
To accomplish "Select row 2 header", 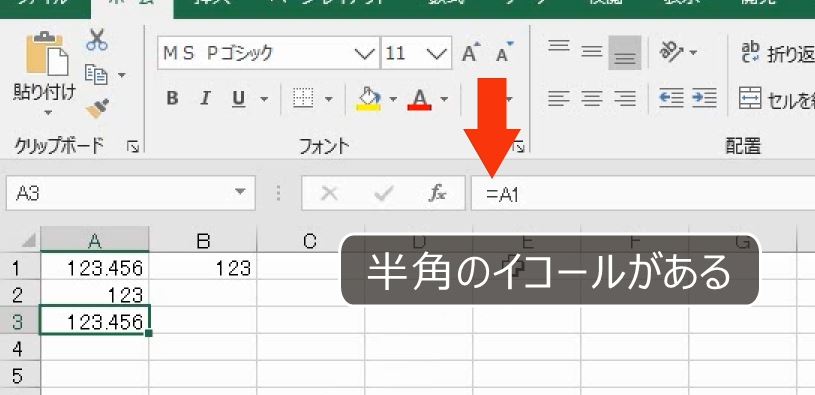I will pyautogui.click(x=19, y=294).
